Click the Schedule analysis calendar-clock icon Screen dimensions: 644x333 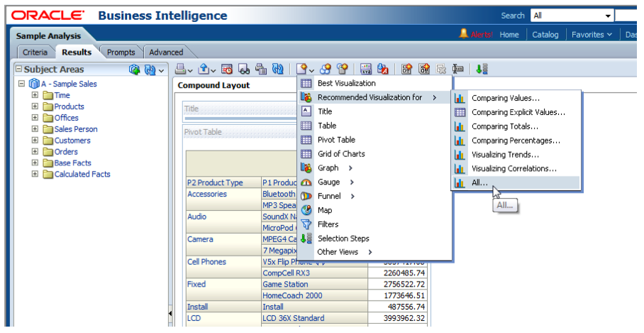(227, 69)
